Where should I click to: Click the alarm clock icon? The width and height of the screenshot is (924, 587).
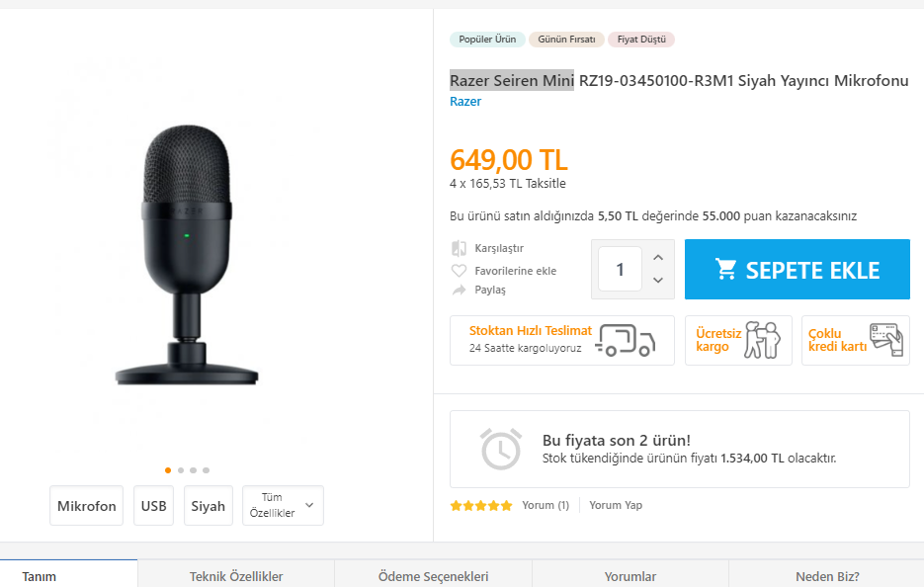(x=501, y=449)
